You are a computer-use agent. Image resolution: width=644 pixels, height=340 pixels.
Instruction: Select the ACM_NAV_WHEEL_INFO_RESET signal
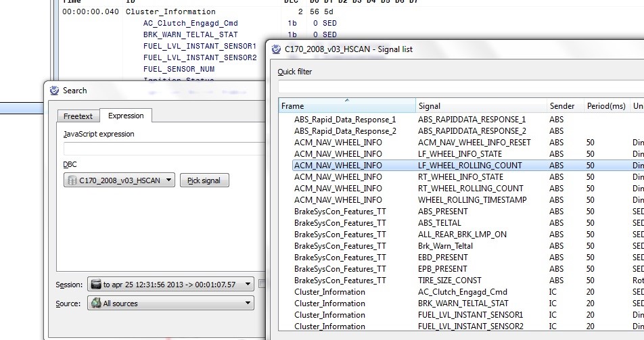point(474,143)
